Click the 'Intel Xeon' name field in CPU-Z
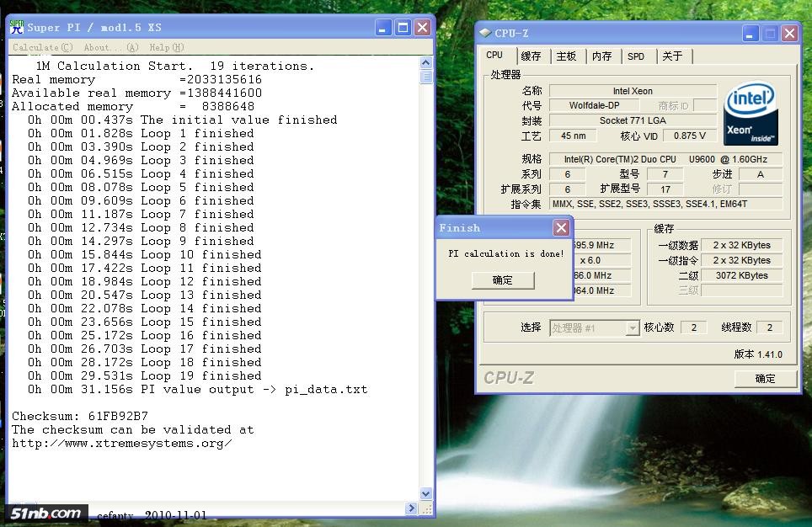 (x=633, y=91)
